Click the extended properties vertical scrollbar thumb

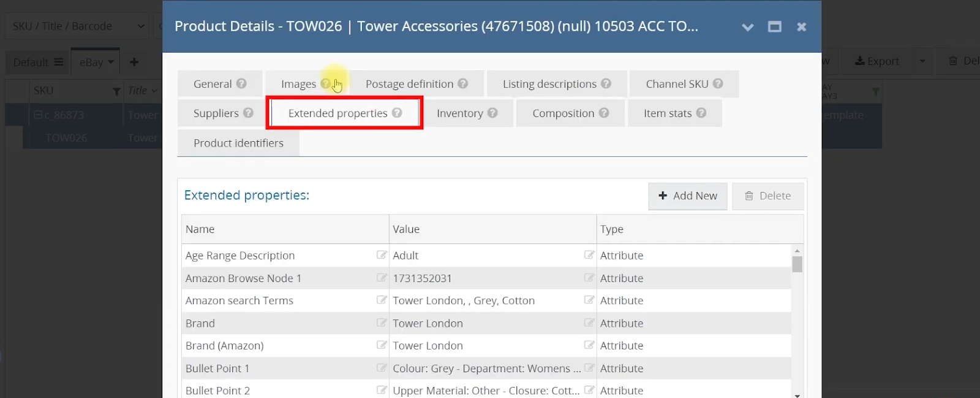797,264
